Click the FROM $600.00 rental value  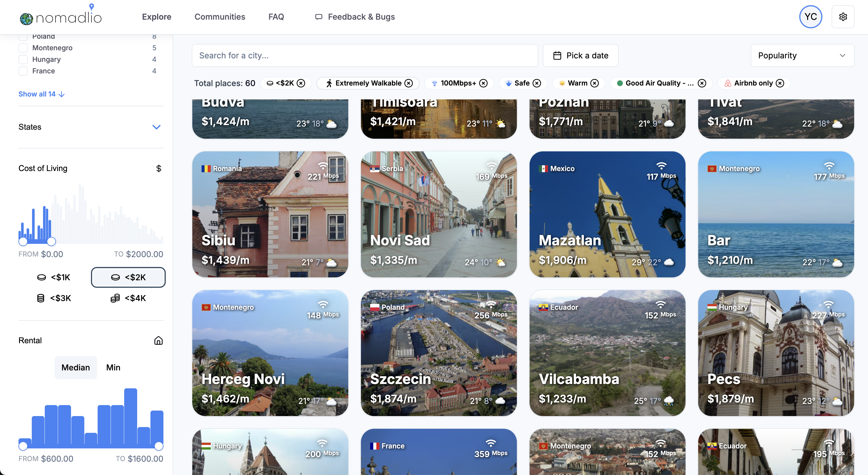(46, 459)
